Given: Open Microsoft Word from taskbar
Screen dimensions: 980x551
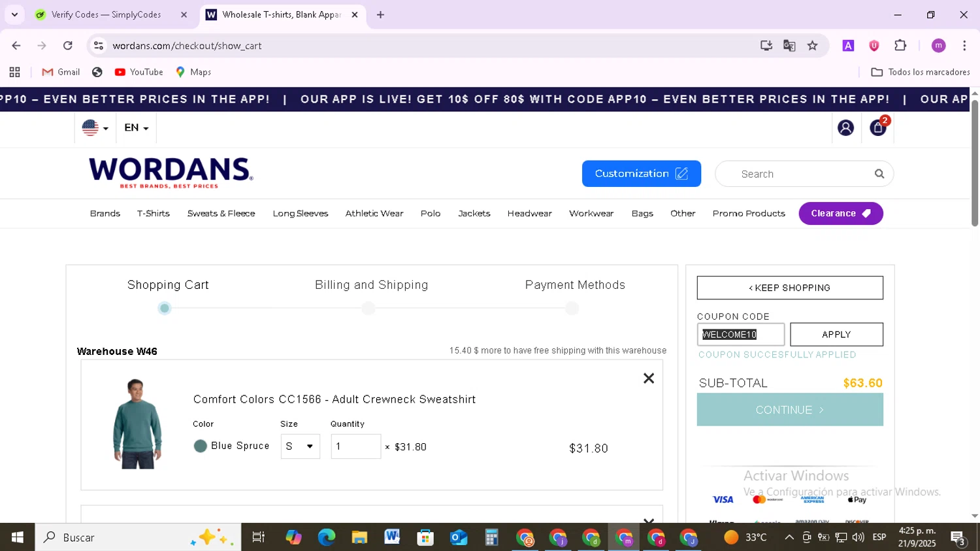Looking at the screenshot, I should 392,537.
